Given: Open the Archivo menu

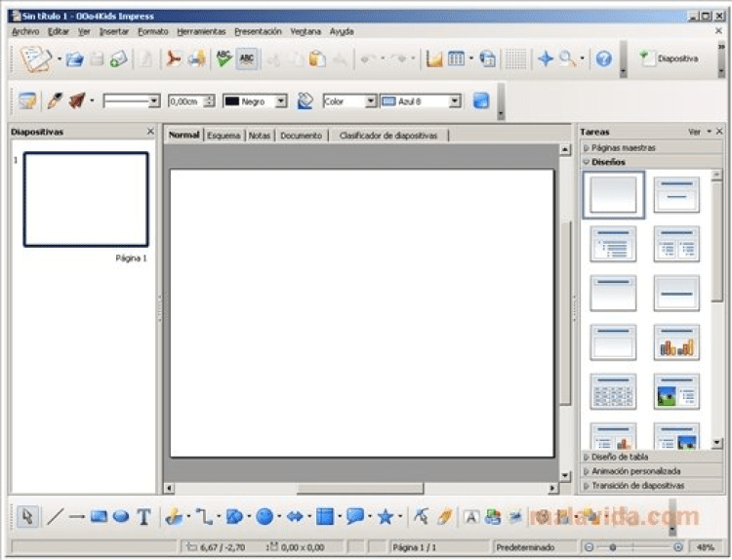Looking at the screenshot, I should click(25, 31).
